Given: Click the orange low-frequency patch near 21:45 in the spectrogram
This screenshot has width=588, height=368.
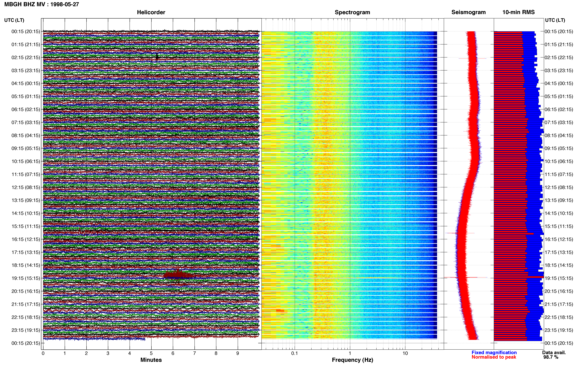Looking at the screenshot, I should coord(280,311).
